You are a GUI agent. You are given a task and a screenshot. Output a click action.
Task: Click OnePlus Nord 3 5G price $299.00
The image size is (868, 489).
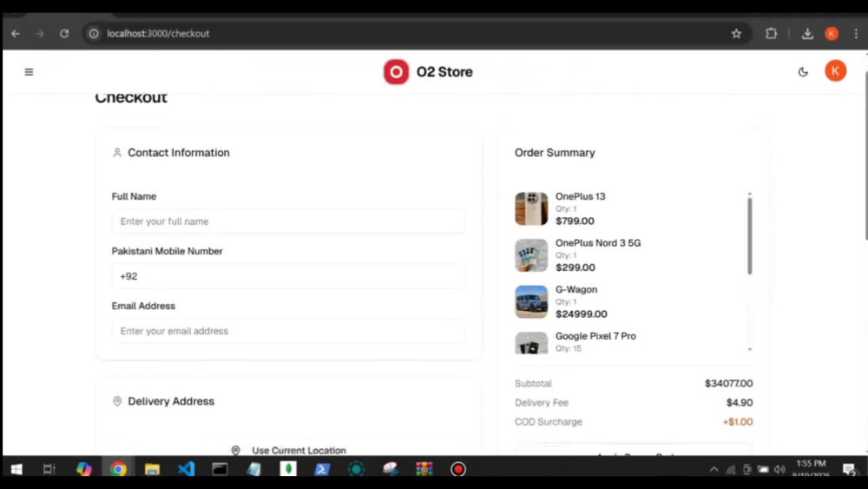[x=575, y=268]
